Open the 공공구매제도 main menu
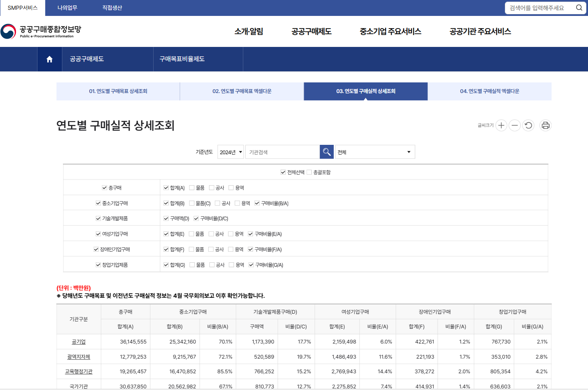Image resolution: width=588 pixels, height=390 pixels. (312, 31)
